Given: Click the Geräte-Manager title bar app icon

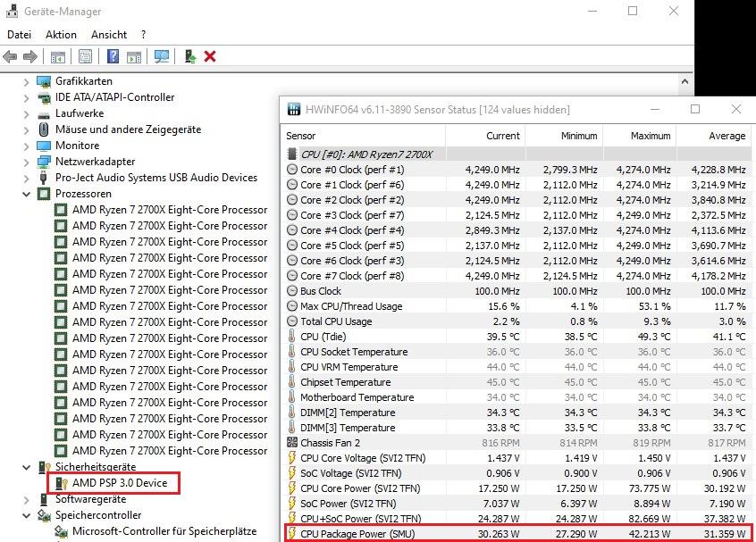Looking at the screenshot, I should 12,11.
